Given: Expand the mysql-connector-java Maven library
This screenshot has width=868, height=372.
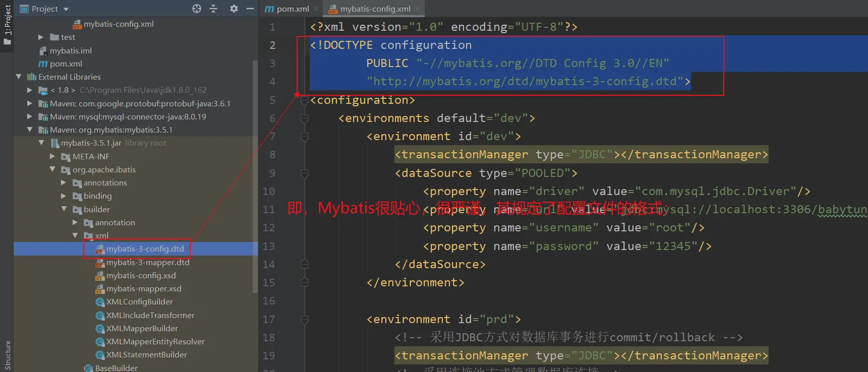Looking at the screenshot, I should click(30, 117).
